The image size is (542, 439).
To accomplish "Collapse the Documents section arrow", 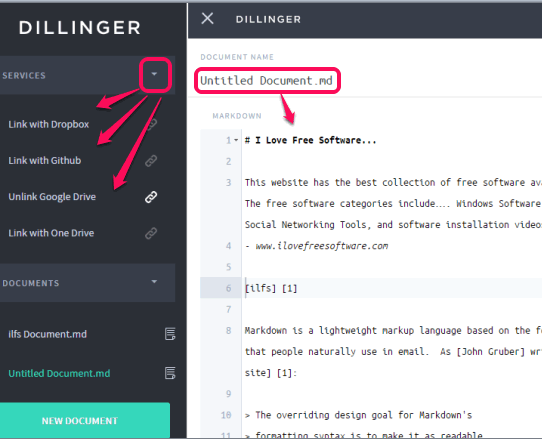I will (155, 282).
